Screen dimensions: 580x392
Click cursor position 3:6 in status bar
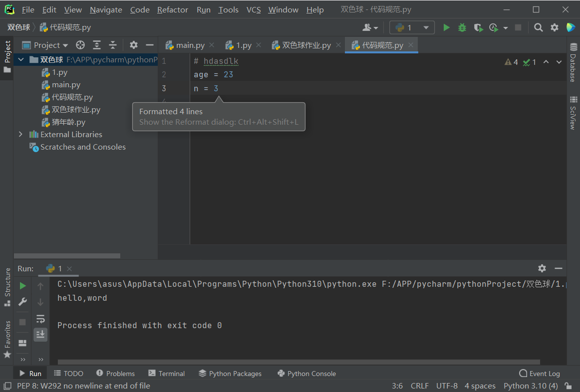click(397, 386)
